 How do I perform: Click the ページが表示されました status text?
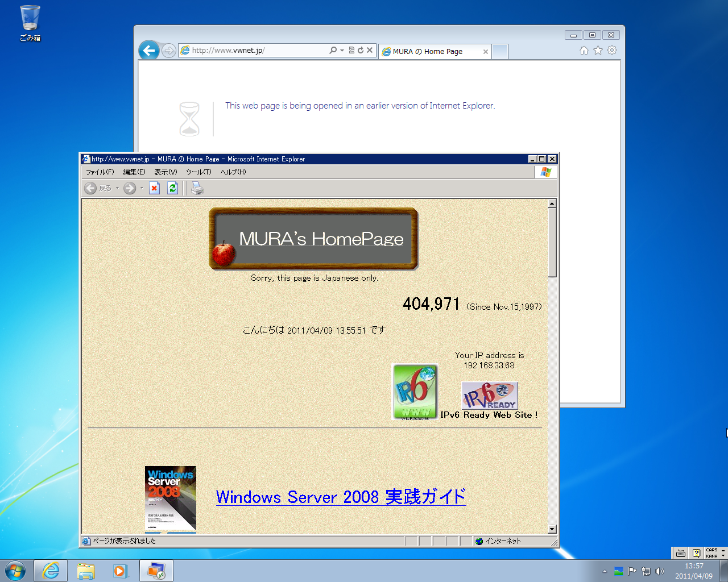click(x=124, y=541)
